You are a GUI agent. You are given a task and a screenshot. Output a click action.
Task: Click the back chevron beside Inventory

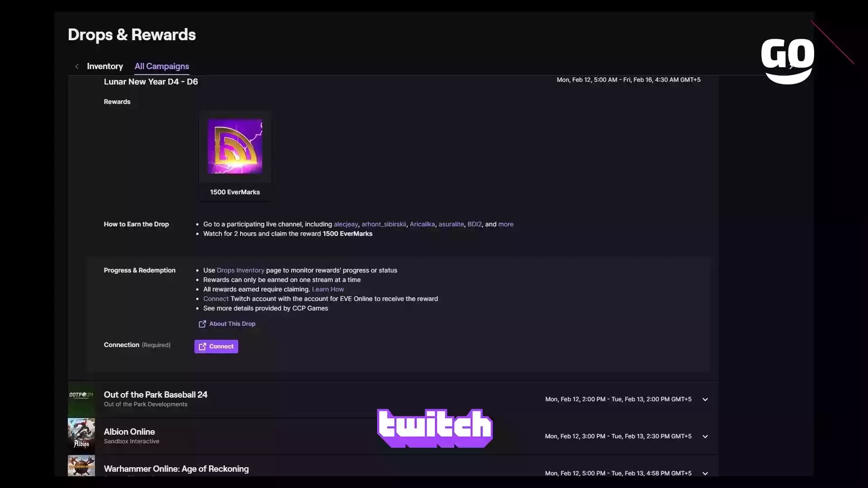(77, 66)
